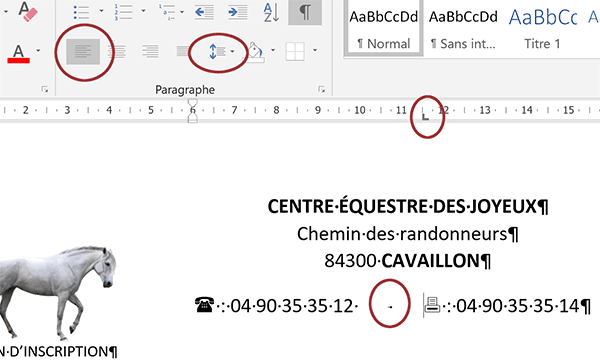Increase the paragraph indent
This screenshot has height=364, width=600.
tap(238, 12)
